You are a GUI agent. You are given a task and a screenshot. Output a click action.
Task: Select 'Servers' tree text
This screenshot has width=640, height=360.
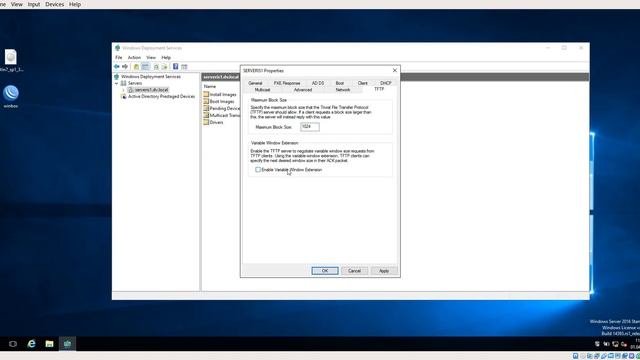coord(135,83)
